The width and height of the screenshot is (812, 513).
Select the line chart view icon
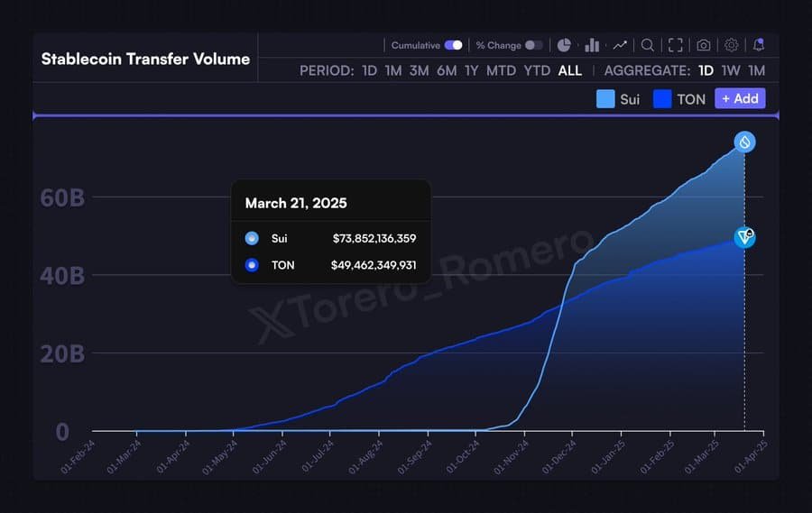[x=620, y=45]
